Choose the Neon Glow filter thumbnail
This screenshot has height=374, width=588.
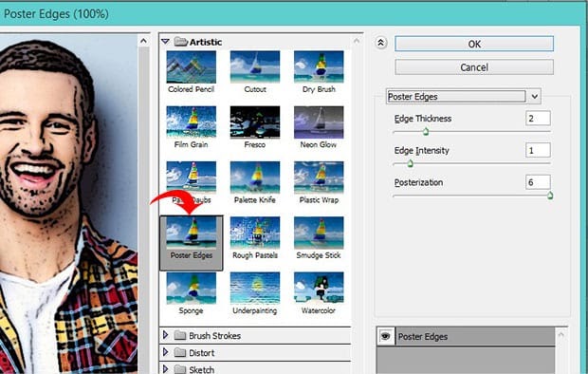pos(319,122)
